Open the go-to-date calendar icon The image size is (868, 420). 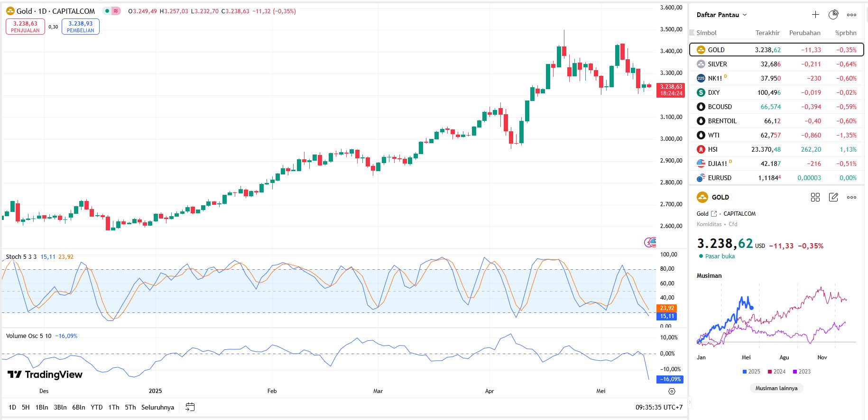click(x=190, y=407)
